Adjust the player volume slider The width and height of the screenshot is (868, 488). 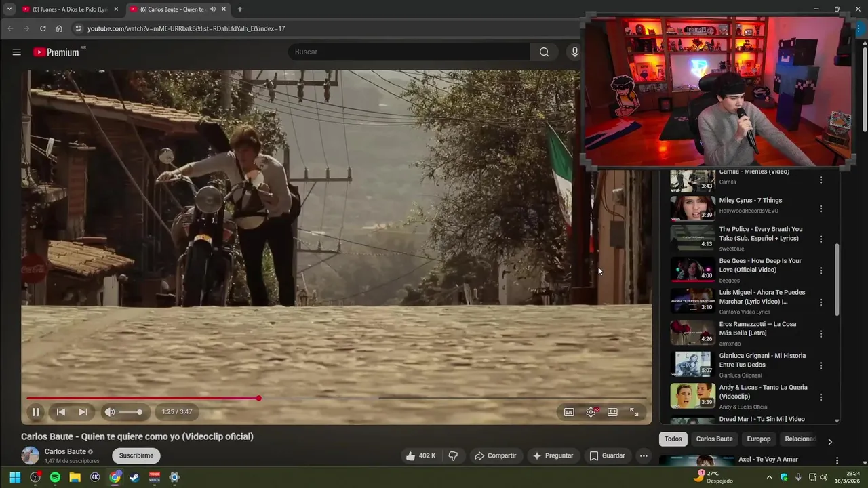click(x=131, y=412)
